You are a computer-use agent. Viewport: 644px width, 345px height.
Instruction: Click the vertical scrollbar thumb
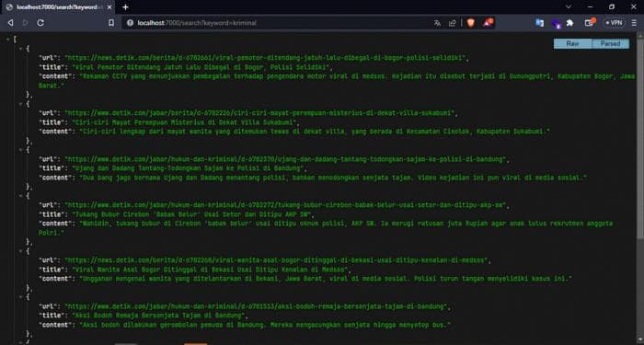640,138
